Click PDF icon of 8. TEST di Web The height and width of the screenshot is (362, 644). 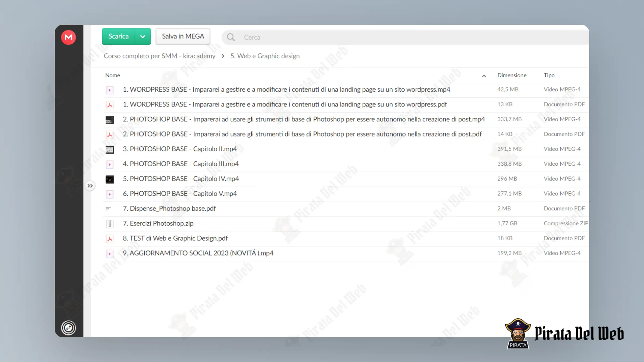click(109, 239)
